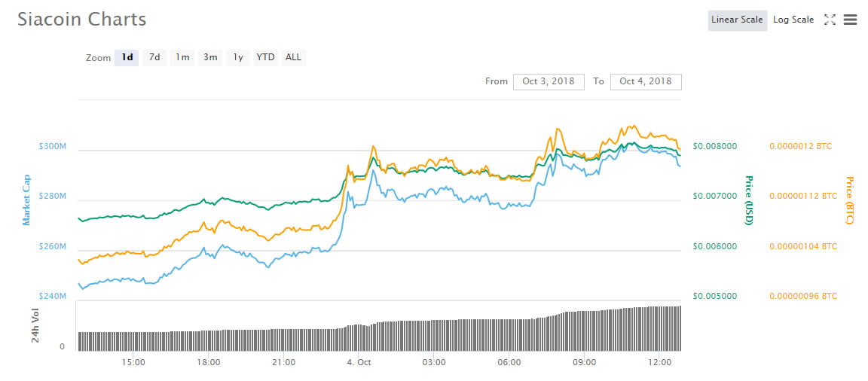Click the 21:00 time axis label
This screenshot has width=868, height=381.
[284, 363]
